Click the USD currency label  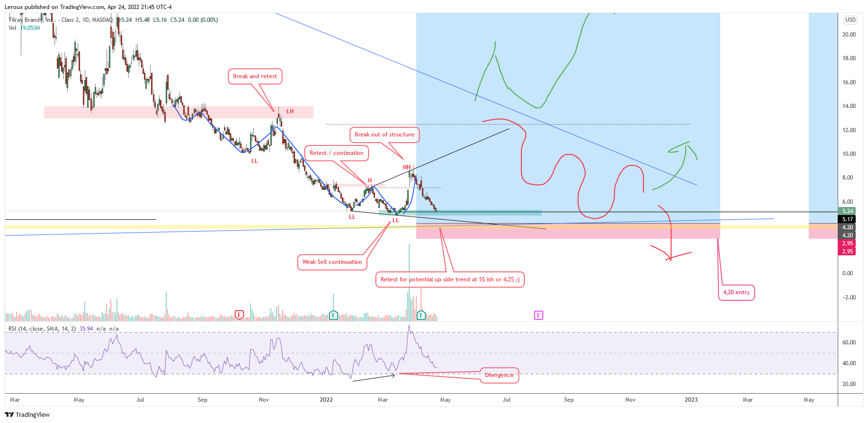(850, 20)
